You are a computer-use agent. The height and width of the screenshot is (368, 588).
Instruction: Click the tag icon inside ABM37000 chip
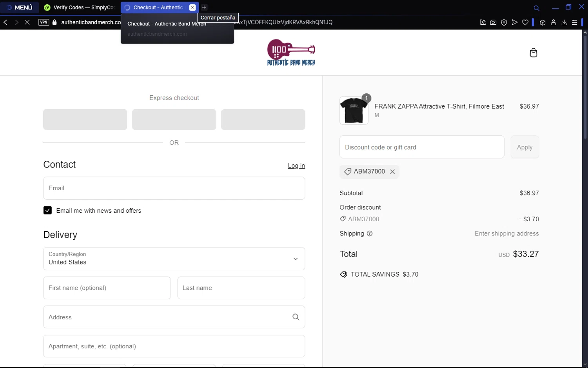coord(347,171)
